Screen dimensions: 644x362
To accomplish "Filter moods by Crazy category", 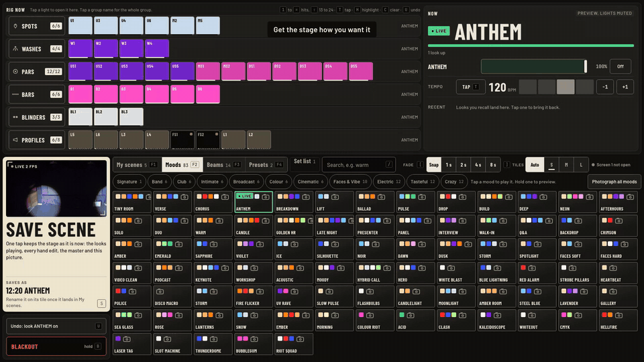I will coord(454,182).
